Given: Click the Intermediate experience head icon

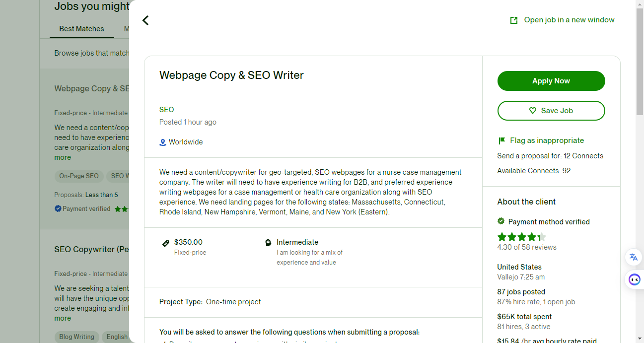Looking at the screenshot, I should (x=268, y=243).
